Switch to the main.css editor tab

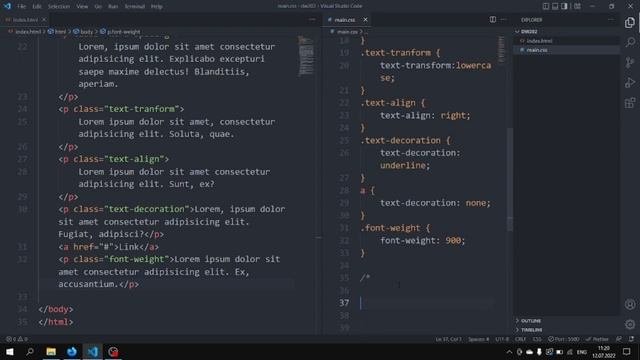348,20
